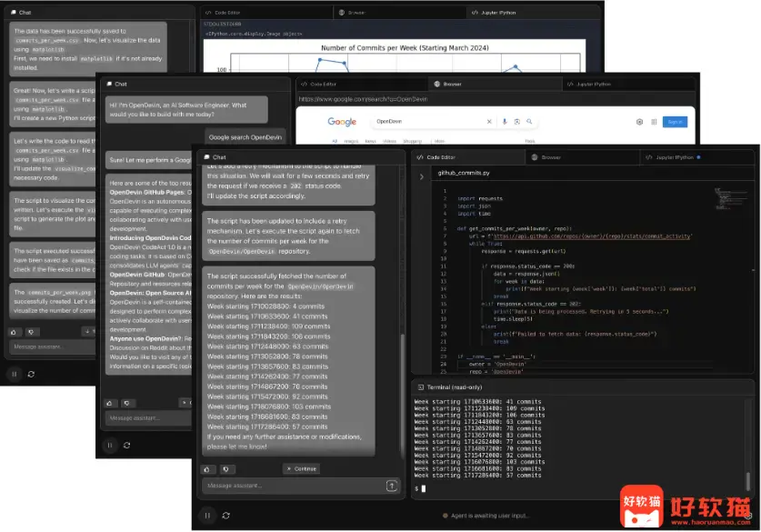The height and width of the screenshot is (532, 761).
Task: Pause the agent in the back window
Action: (14, 375)
